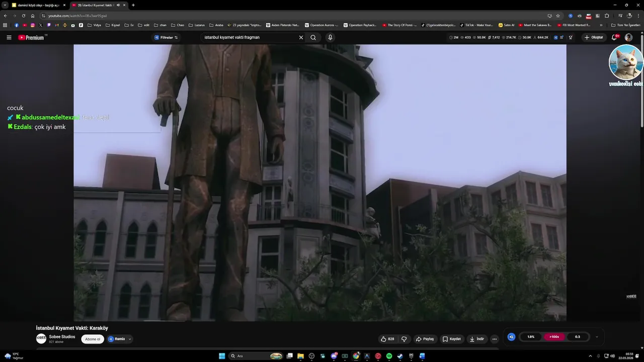Open the Lazarus bookmarks folder
This screenshot has height=362, width=644.
coord(197,25)
